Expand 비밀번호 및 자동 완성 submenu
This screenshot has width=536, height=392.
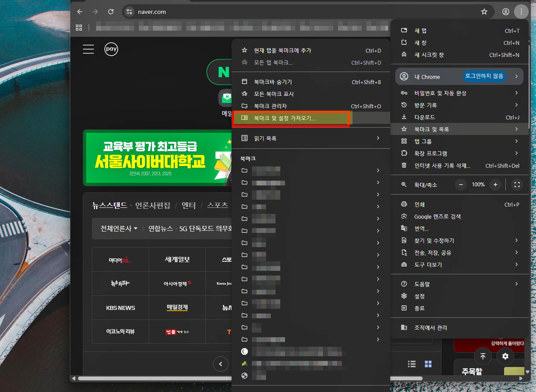460,93
